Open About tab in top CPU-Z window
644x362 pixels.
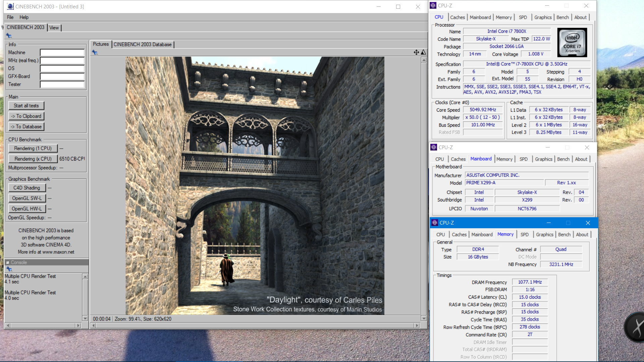pos(580,17)
